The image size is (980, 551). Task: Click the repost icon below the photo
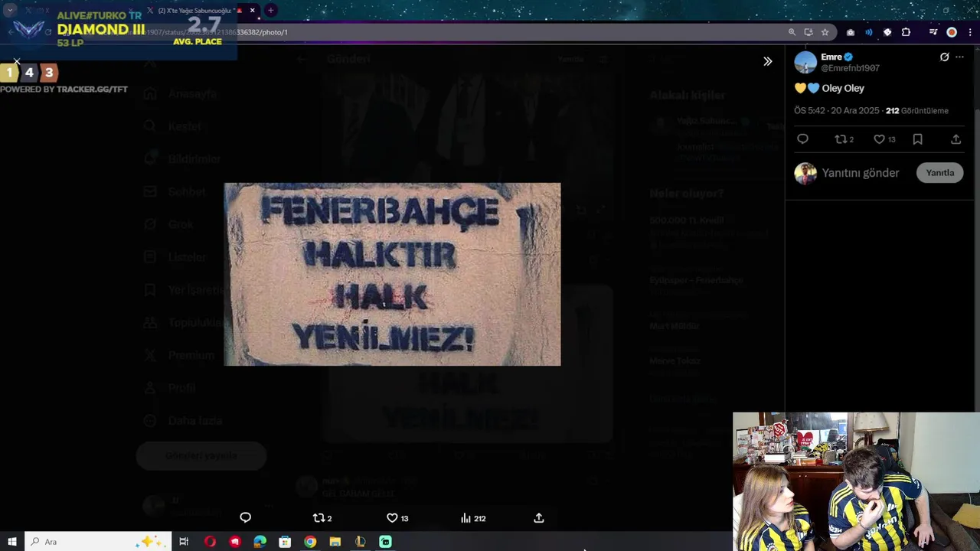point(322,518)
